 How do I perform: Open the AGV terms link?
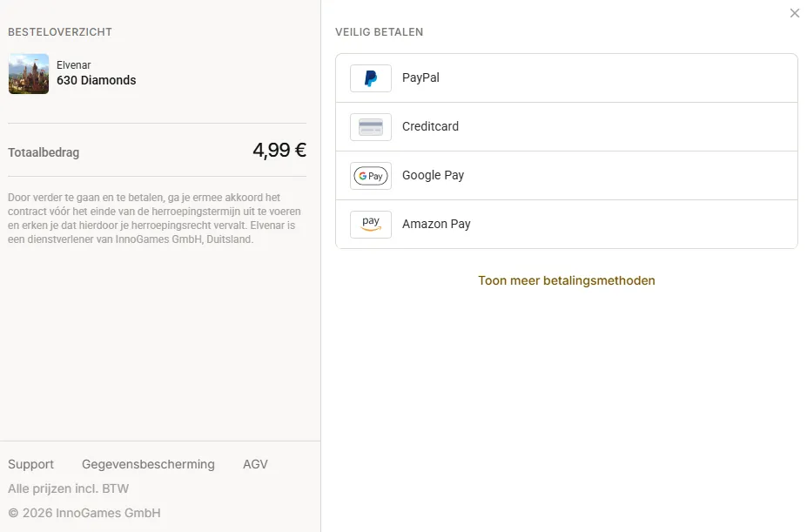click(255, 464)
